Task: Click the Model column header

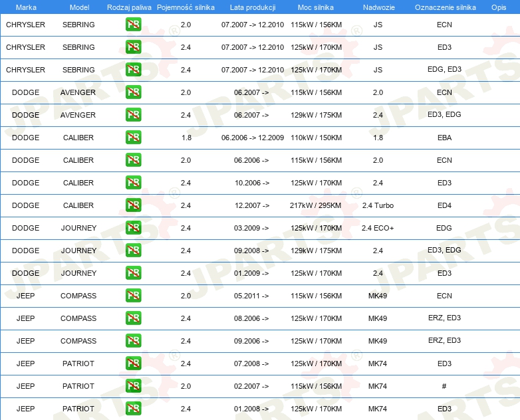Action: (78, 7)
